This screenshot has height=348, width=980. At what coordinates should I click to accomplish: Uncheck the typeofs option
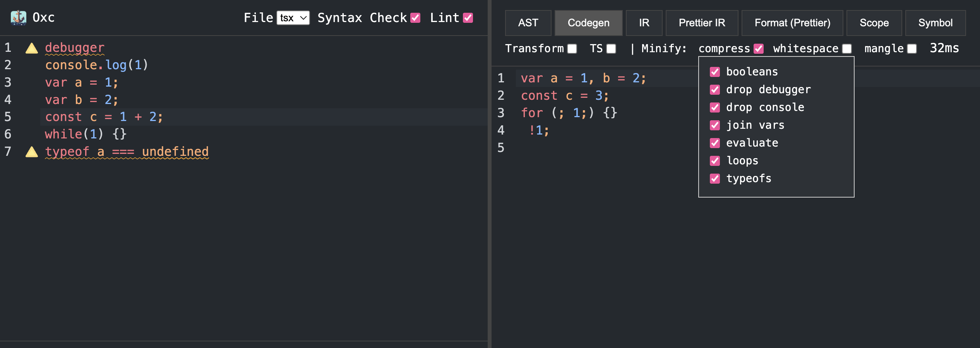point(715,179)
